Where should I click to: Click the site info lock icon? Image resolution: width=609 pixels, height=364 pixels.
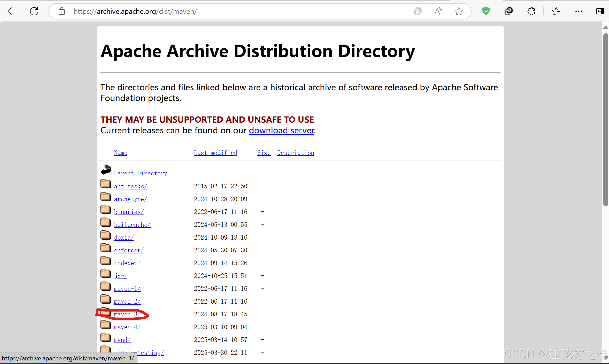62,11
